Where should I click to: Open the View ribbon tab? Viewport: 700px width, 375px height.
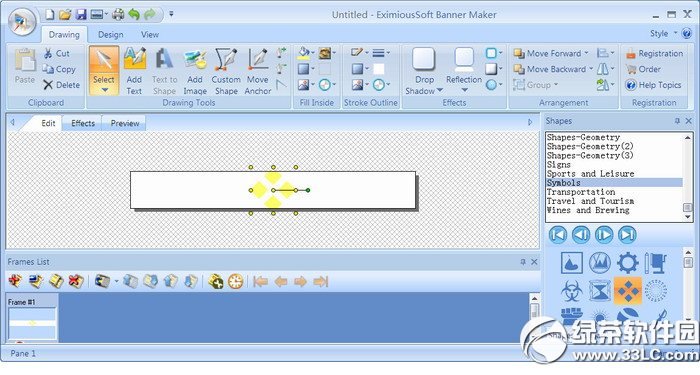150,34
